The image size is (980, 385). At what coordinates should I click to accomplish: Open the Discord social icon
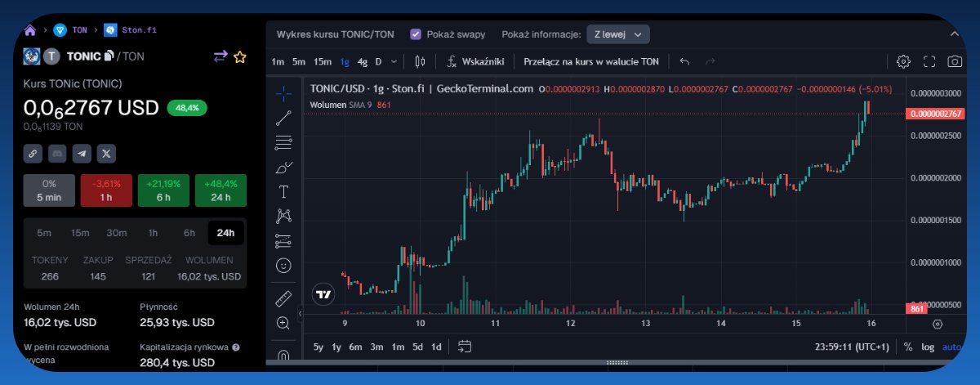[x=57, y=152]
